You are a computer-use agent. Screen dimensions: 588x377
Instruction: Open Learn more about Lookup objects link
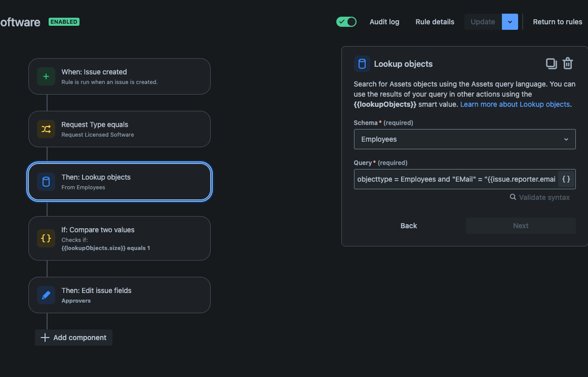click(515, 104)
